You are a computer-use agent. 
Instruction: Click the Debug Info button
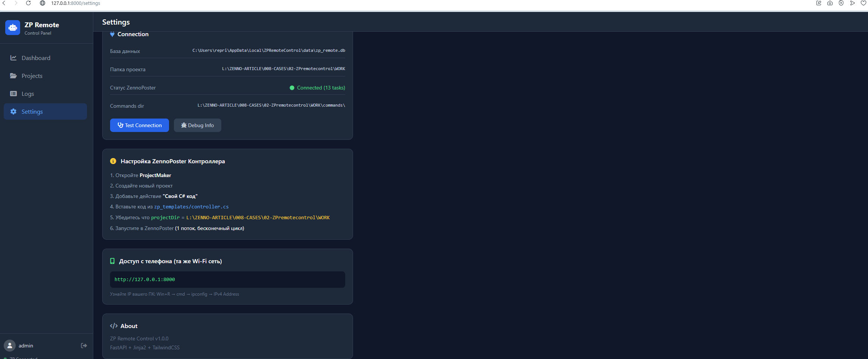[197, 125]
